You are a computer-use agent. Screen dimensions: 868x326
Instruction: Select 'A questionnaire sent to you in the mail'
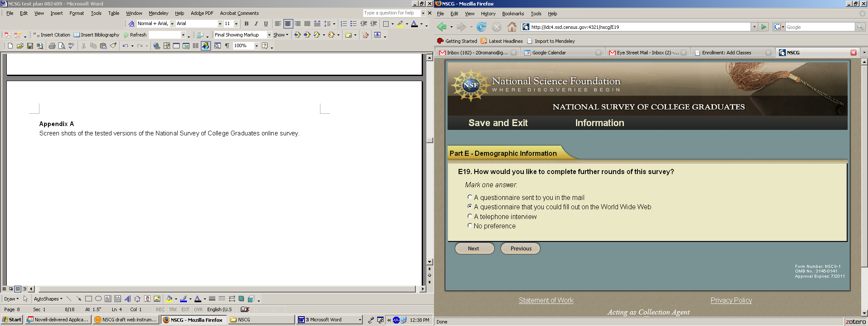[470, 197]
